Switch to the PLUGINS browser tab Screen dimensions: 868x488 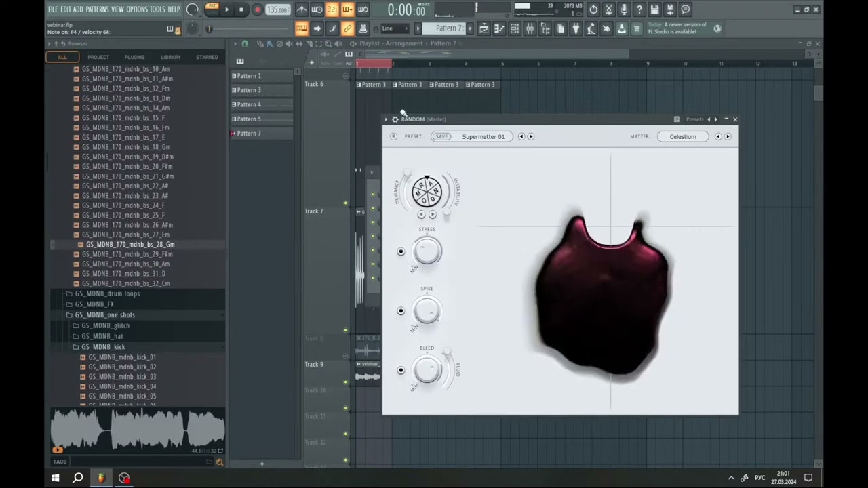click(134, 57)
